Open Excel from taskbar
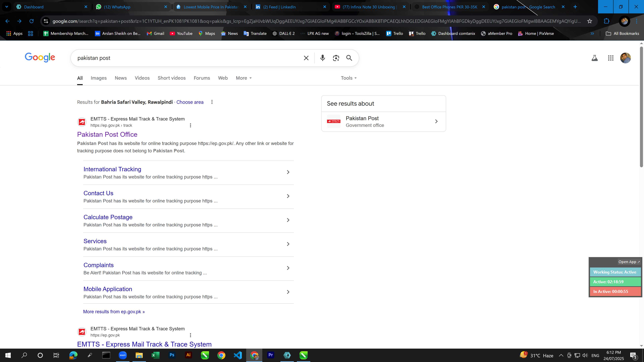 (155, 355)
